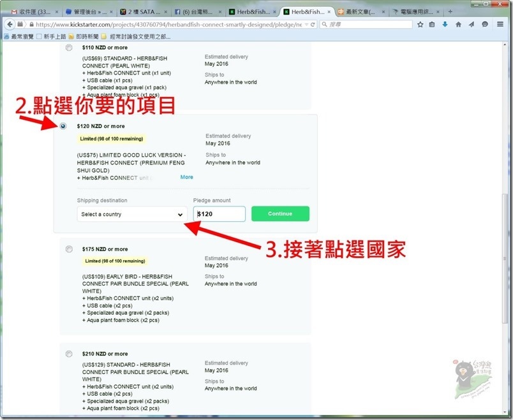Switch to the 管理後台 tab
Screen dimensions: 513x420
(x=88, y=12)
